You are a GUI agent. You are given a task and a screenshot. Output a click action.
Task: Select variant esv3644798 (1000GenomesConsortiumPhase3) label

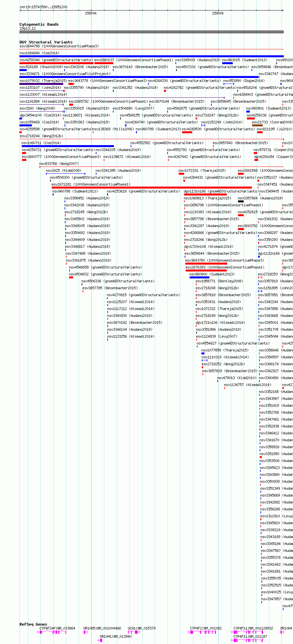[59, 46]
